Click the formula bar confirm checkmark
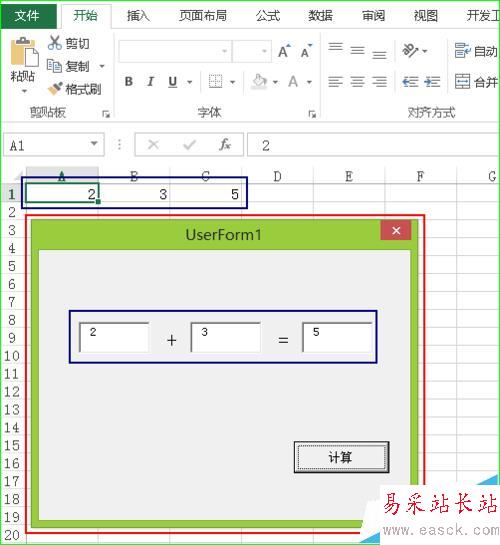This screenshot has width=500, height=545. [189, 144]
